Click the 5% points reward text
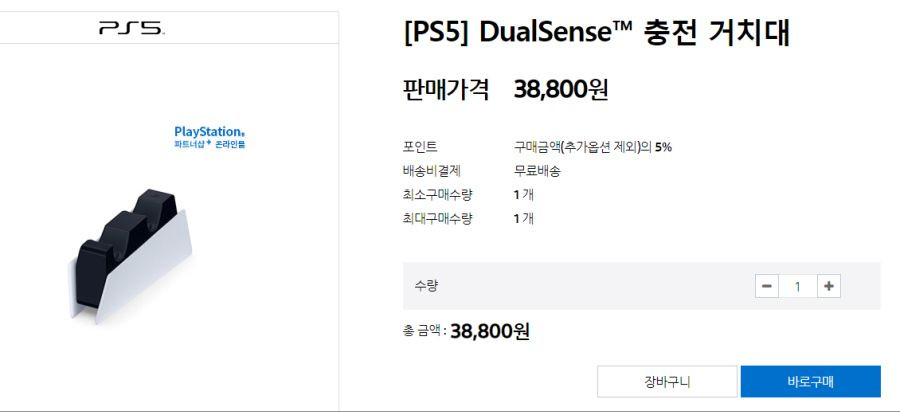This screenshot has height=412, width=900. point(663,147)
